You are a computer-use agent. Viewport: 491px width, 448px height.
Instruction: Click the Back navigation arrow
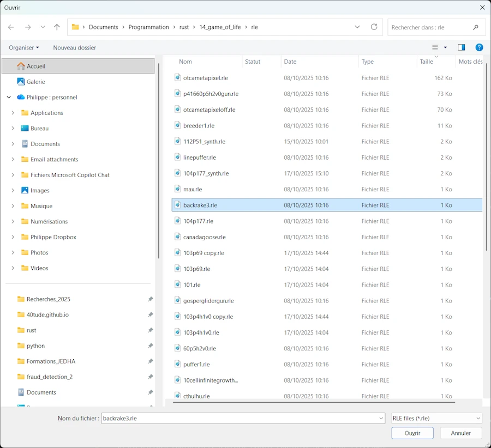coord(11,27)
